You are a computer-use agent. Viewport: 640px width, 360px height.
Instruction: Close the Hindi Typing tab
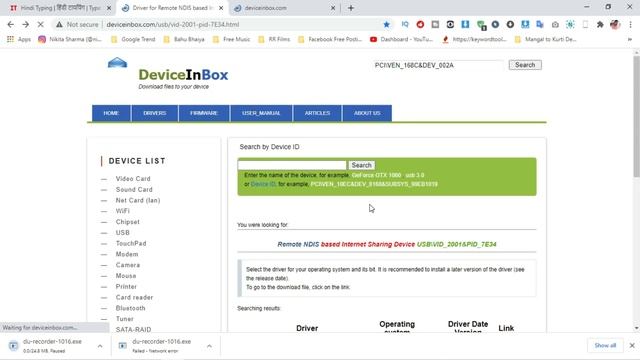109,8
